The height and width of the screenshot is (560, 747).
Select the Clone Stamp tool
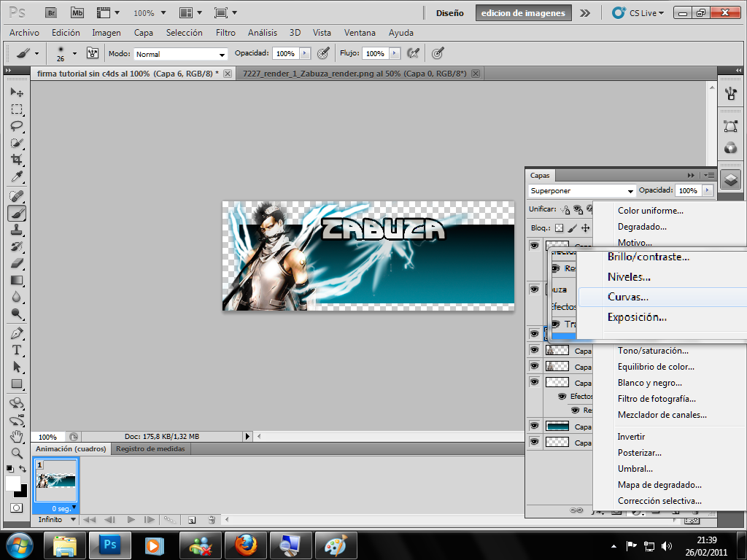pyautogui.click(x=17, y=230)
